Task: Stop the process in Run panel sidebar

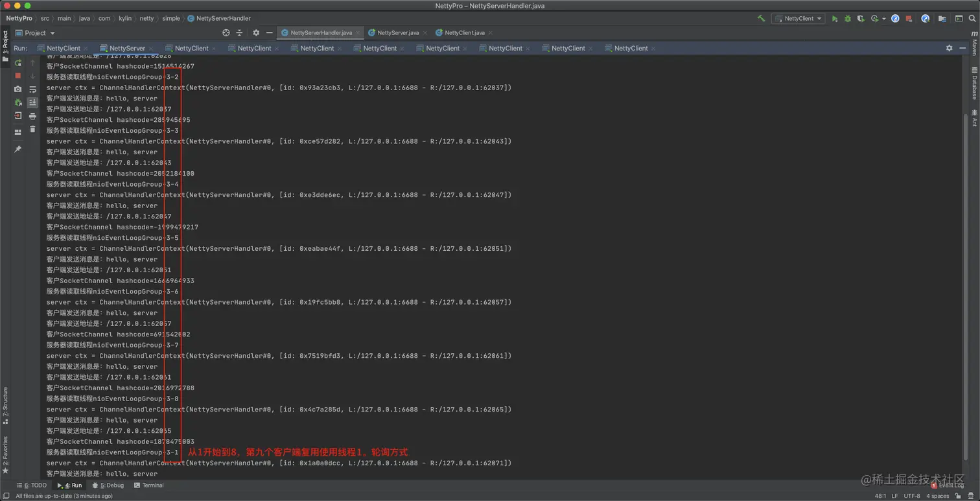Action: point(18,76)
